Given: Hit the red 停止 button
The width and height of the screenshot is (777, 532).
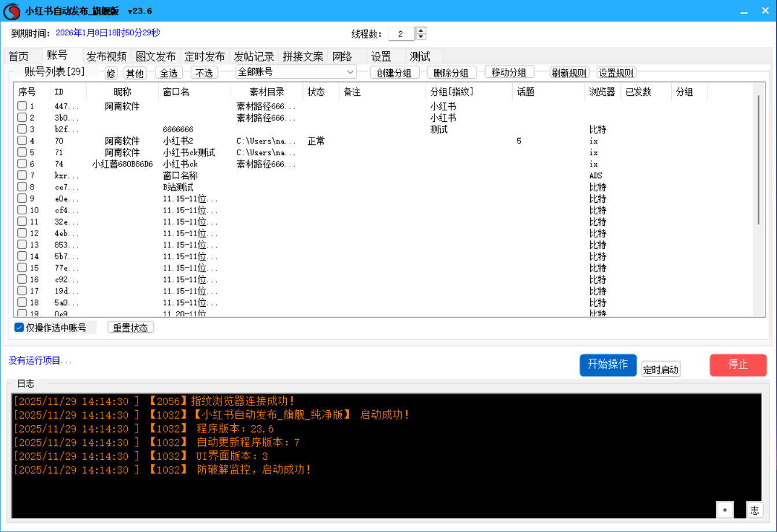Looking at the screenshot, I should pos(738,364).
